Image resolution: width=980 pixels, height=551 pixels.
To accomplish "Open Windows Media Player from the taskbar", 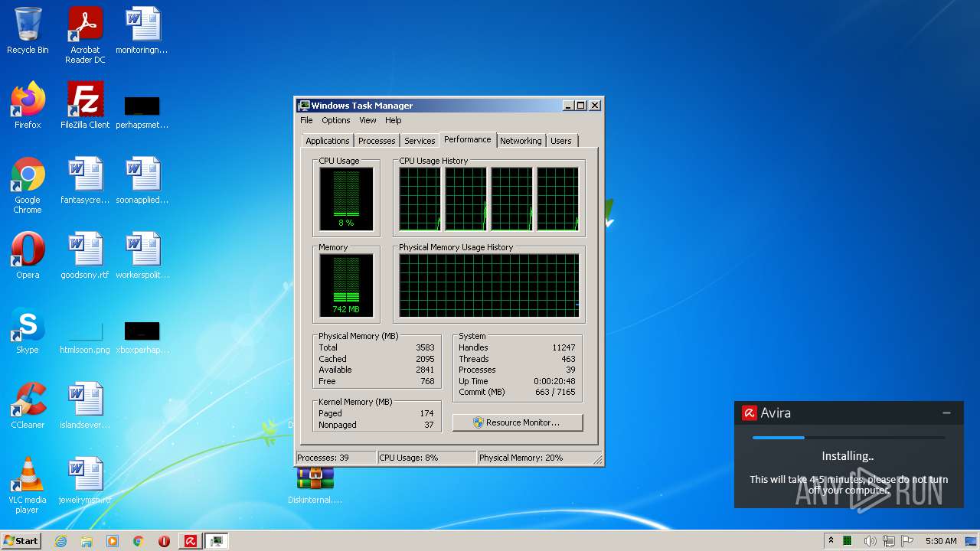I will (113, 541).
